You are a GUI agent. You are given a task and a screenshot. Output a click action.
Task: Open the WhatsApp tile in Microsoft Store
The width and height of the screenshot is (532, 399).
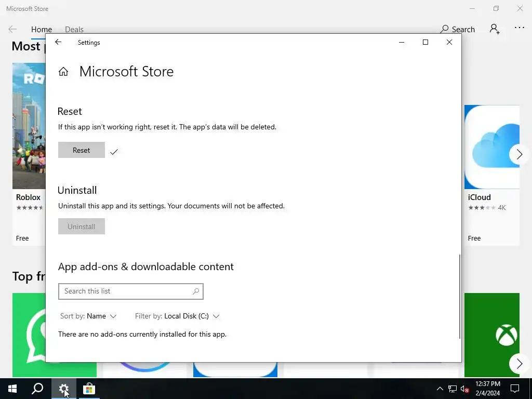pyautogui.click(x=29, y=335)
